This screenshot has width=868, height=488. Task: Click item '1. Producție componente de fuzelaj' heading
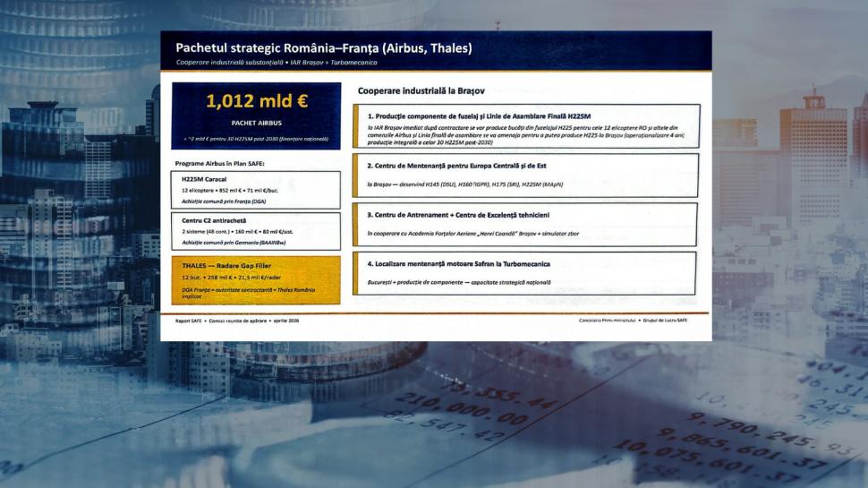(479, 116)
